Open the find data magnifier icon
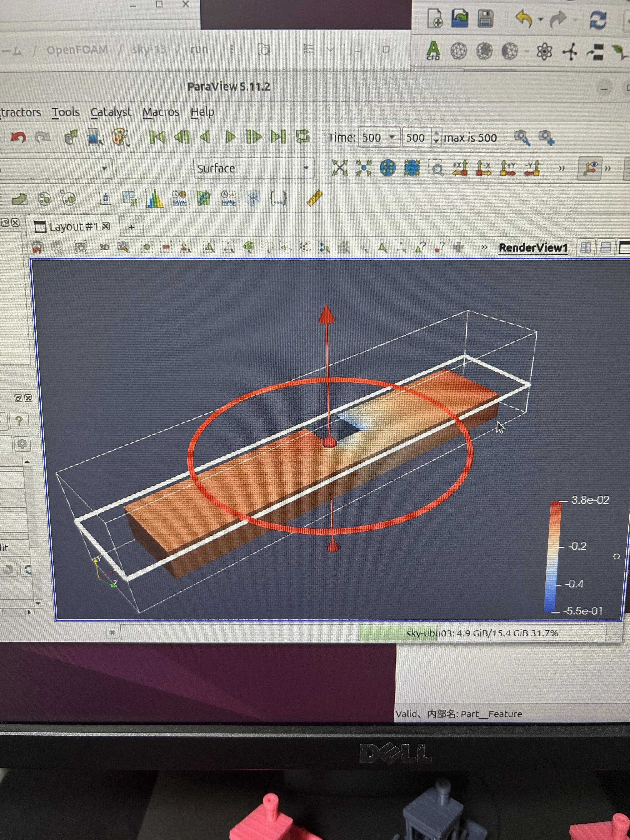Viewport: 630px width, 840px height. click(x=522, y=137)
